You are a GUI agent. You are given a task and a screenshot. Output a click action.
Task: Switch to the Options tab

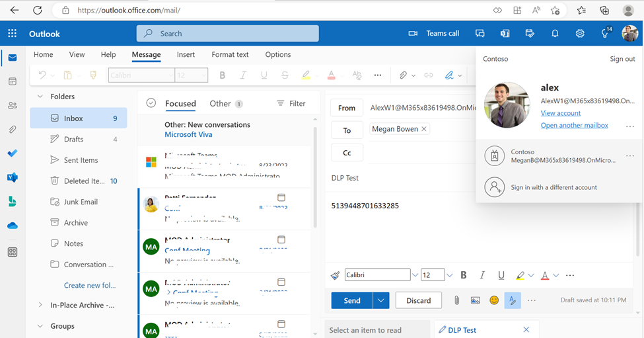click(x=278, y=54)
